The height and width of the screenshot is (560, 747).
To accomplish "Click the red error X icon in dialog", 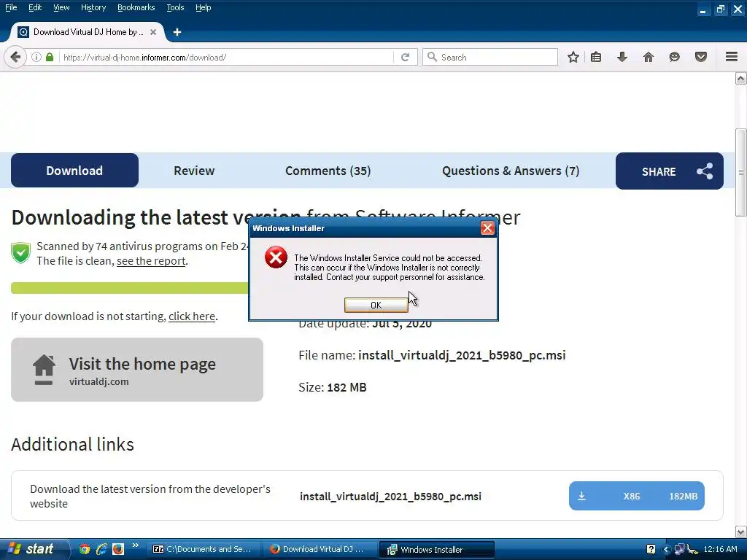I will pyautogui.click(x=276, y=257).
